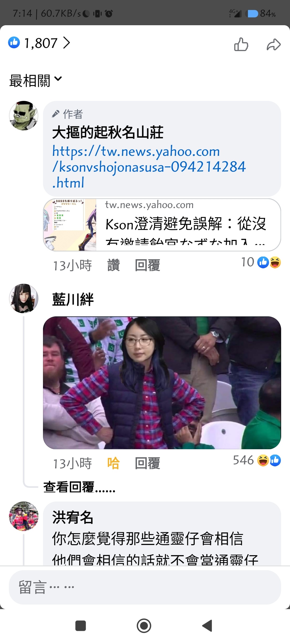
Task: Open the author's orc avatar profile
Action: (24, 116)
